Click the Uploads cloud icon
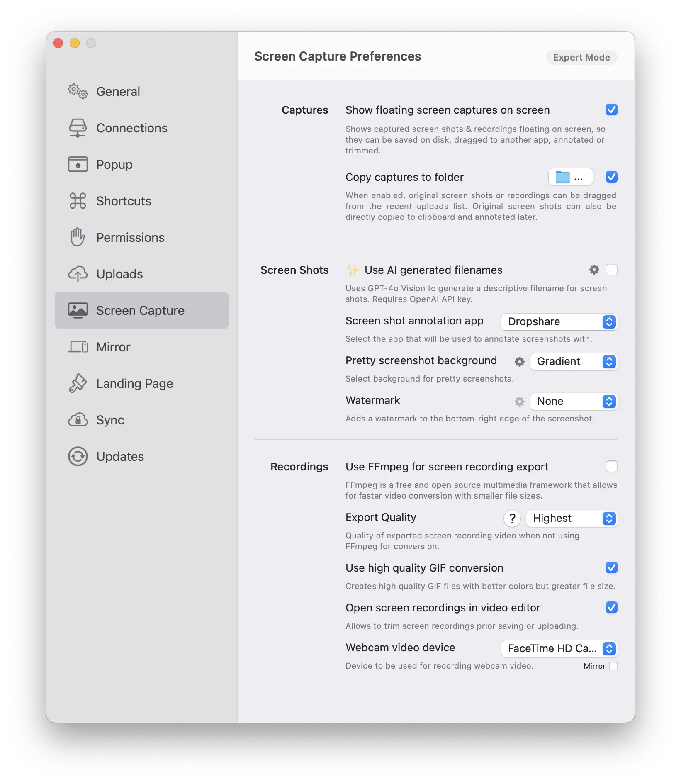 78,274
